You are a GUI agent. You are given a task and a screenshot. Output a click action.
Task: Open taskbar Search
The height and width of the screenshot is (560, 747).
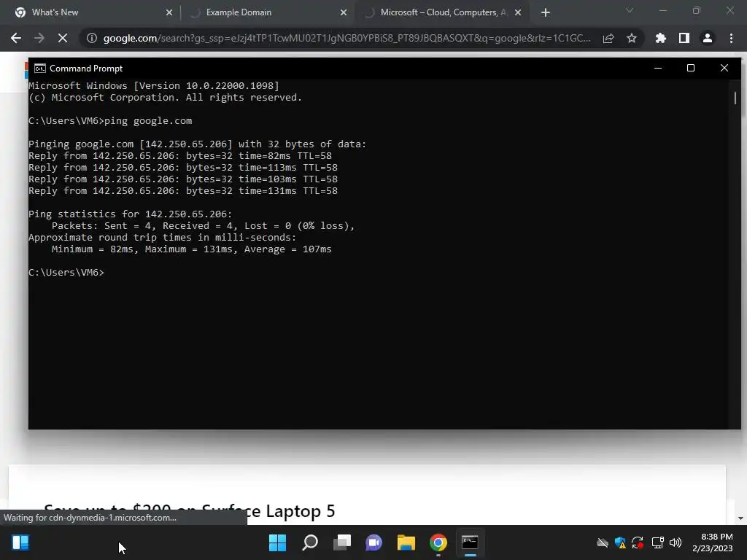coord(309,542)
